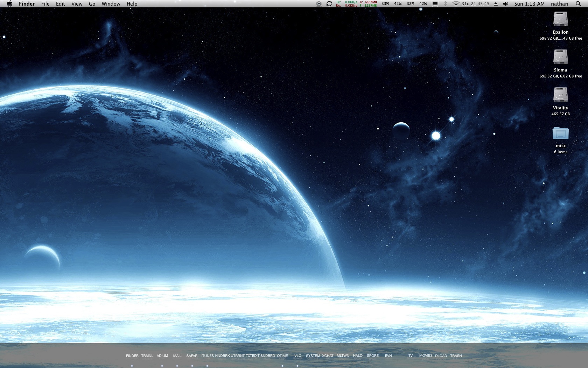This screenshot has height=368, width=588.
Task: Launch SAFARI from the dock
Action: (x=192, y=356)
